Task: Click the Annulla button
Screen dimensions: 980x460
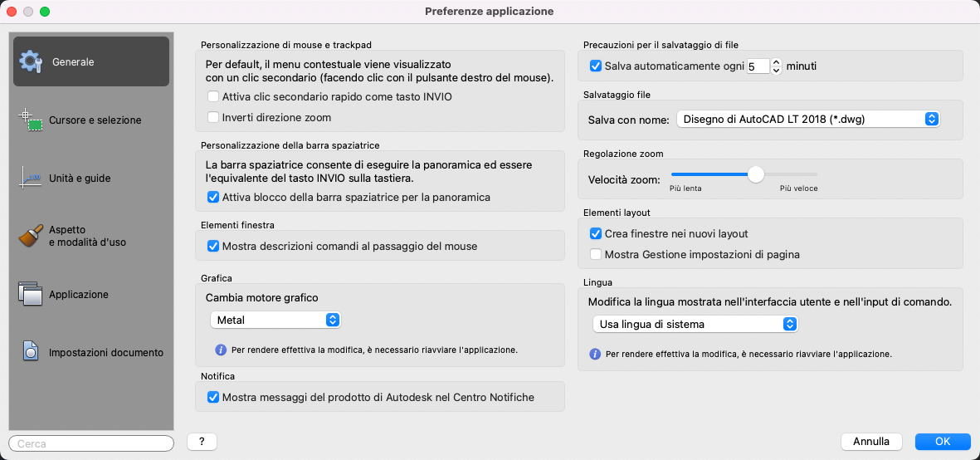Action: click(871, 442)
